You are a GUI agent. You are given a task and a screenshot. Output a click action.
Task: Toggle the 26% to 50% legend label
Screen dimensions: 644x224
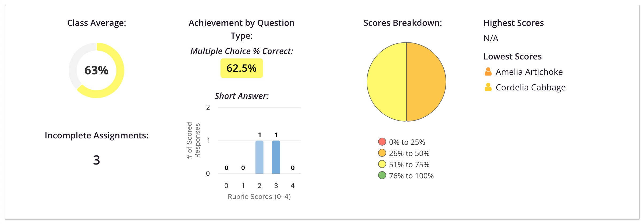click(x=409, y=153)
